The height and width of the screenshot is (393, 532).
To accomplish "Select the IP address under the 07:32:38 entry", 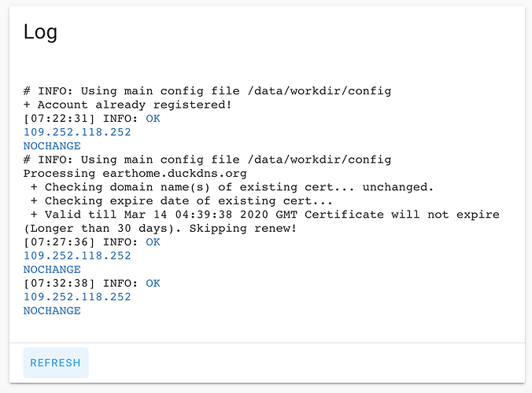I will point(77,297).
